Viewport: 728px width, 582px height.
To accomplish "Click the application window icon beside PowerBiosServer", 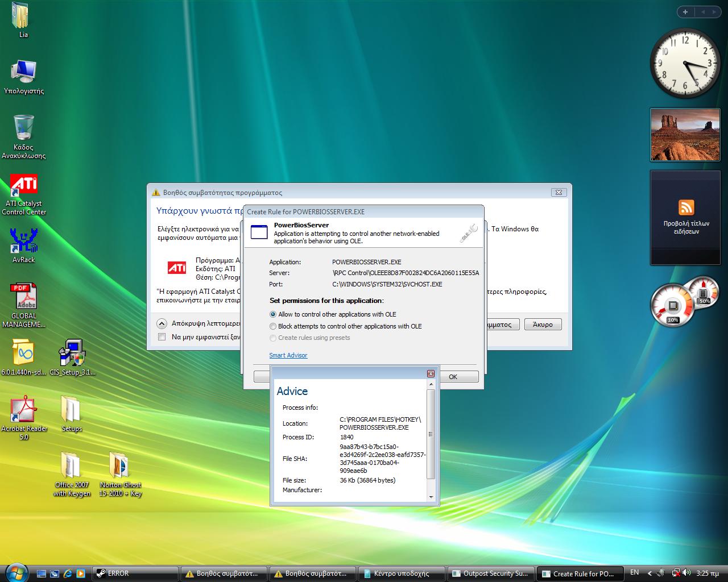I will (259, 232).
